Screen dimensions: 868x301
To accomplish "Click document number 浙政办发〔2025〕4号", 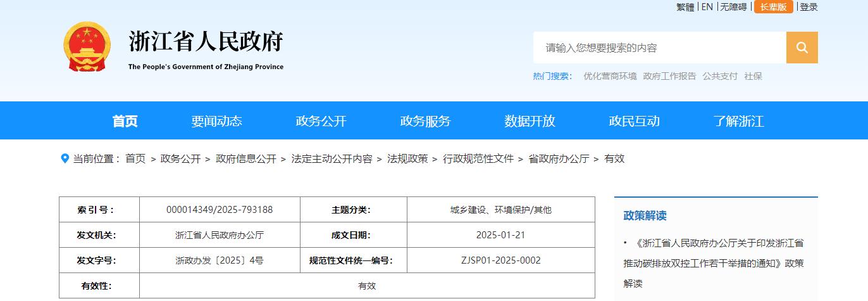I will click(x=220, y=260).
